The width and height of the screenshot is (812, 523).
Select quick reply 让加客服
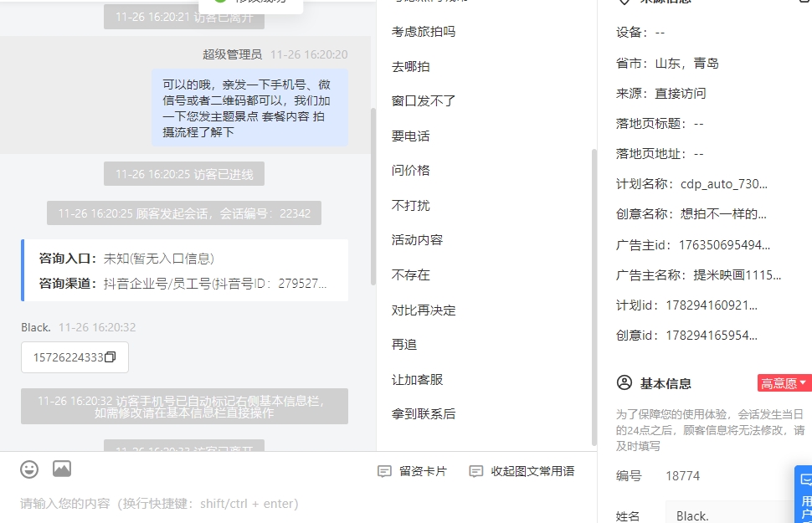coord(418,380)
